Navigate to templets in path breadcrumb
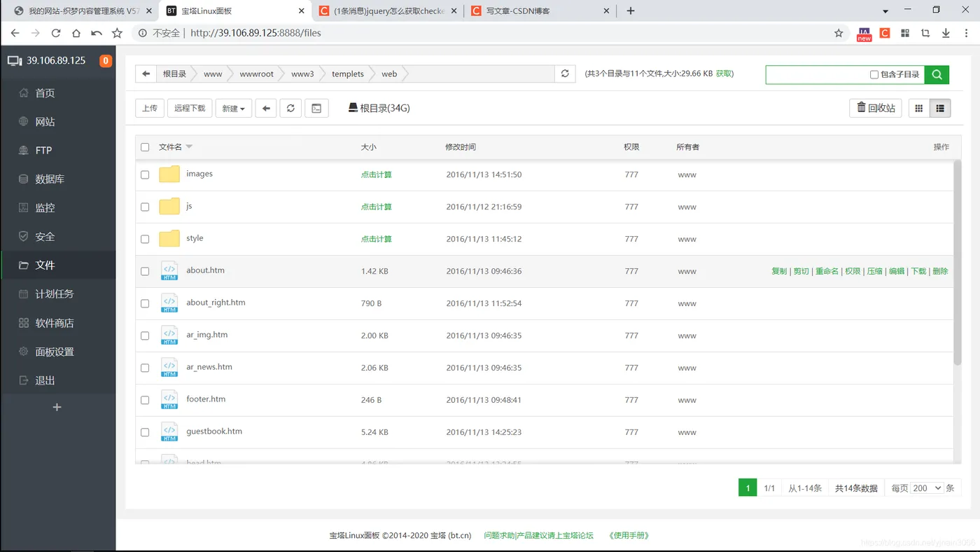980x552 pixels. (348, 74)
